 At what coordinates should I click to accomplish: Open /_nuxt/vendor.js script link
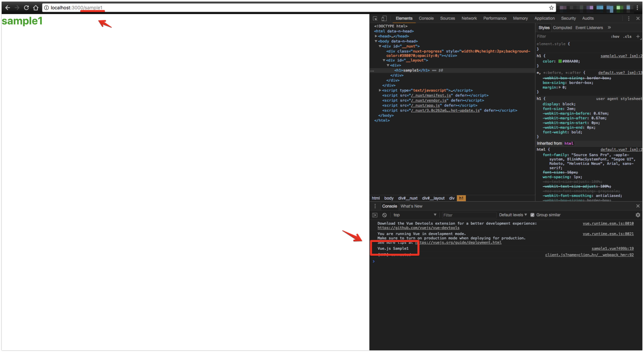[429, 100]
